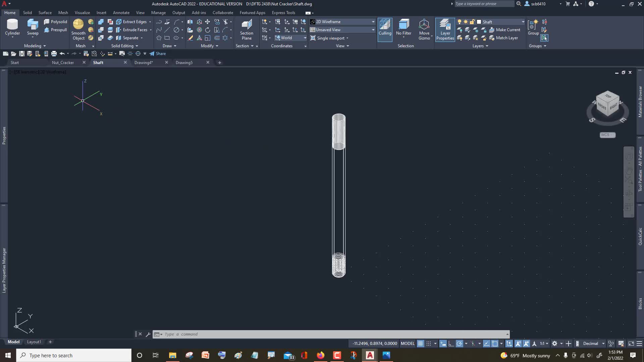Screen dimensions: 644x362
Task: Switch to the Solid ribbon tab
Action: [28, 13]
